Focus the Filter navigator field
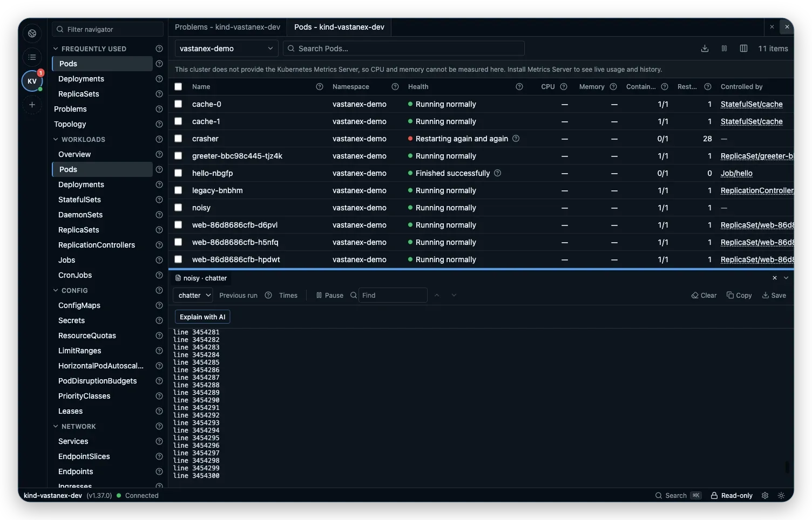This screenshot has height=520, width=812. 107,29
